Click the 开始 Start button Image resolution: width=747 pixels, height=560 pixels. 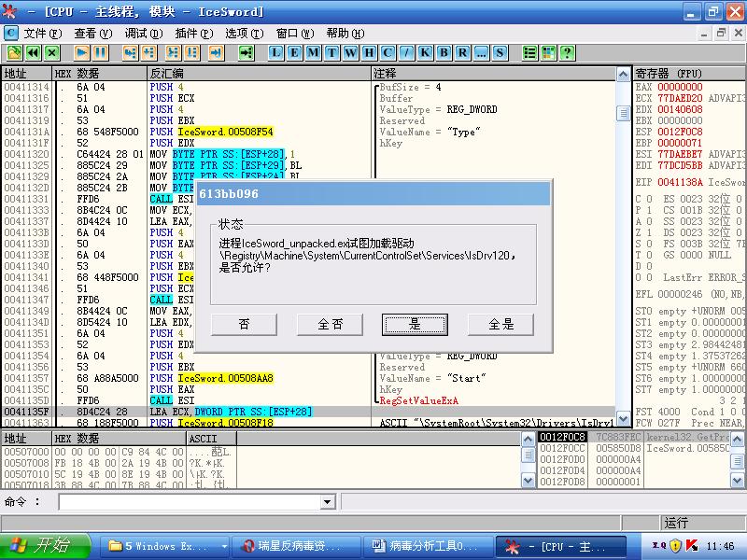[x=45, y=546]
